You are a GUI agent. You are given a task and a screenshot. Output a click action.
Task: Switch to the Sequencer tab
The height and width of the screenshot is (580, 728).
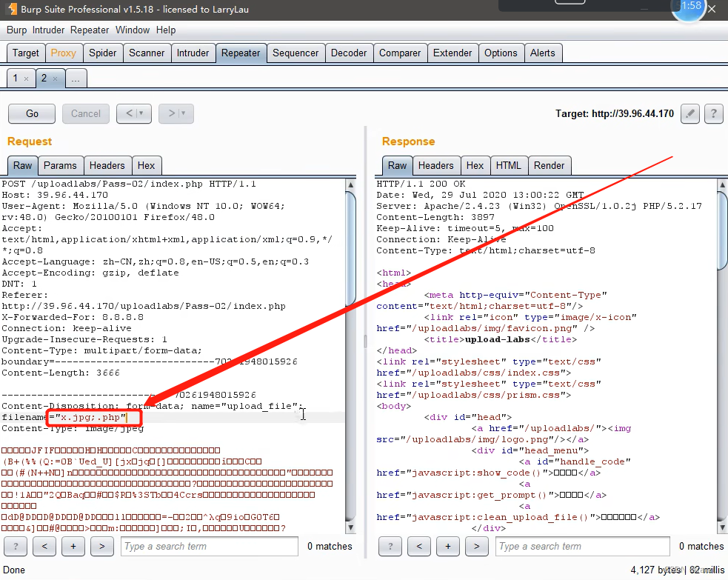tap(295, 53)
